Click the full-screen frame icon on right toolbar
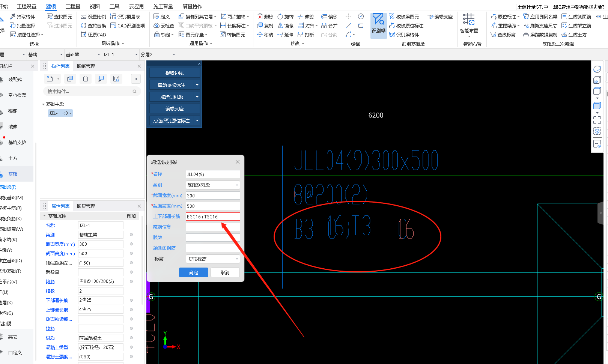 point(597,120)
